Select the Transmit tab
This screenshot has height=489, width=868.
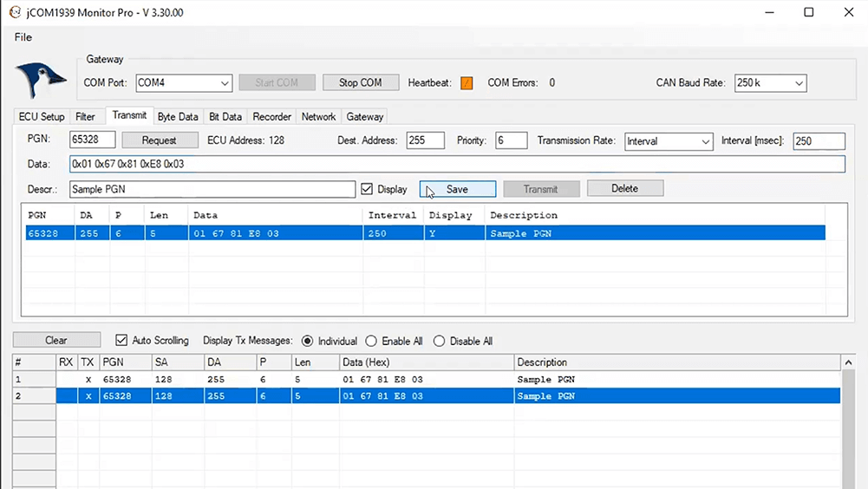129,115
